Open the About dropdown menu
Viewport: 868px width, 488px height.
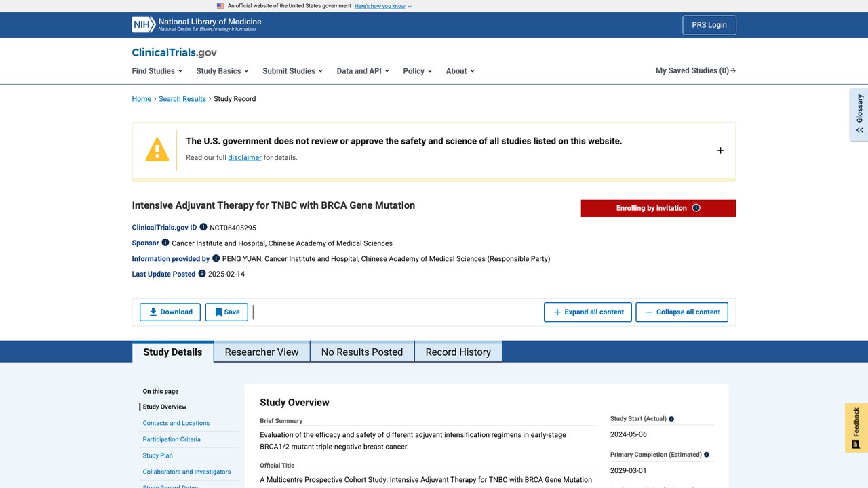tap(460, 70)
